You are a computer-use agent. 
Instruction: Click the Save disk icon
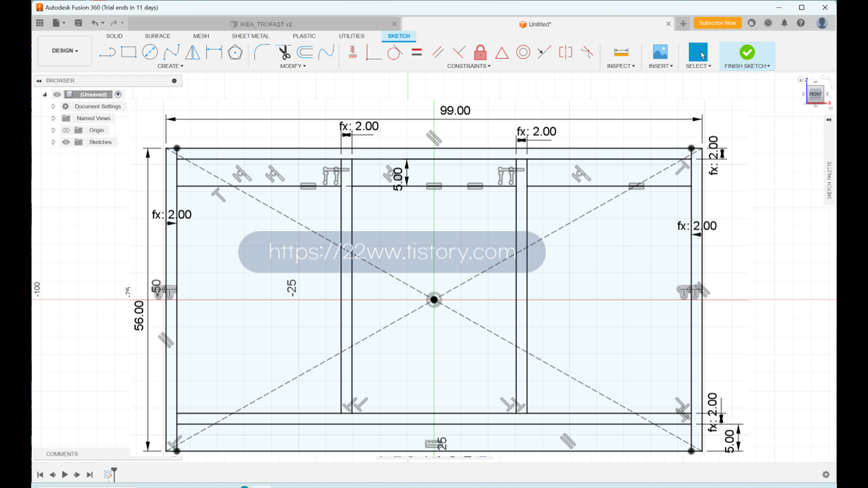pyautogui.click(x=79, y=23)
